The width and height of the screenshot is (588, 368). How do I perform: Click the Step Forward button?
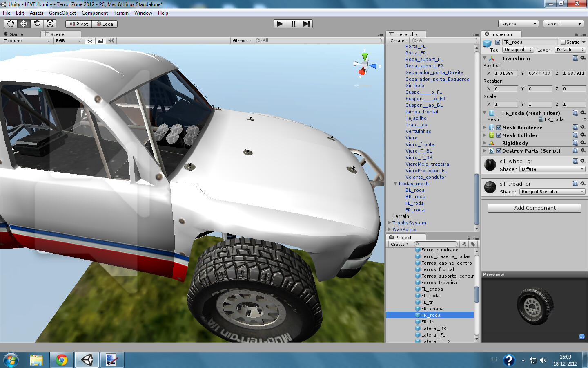[307, 23]
